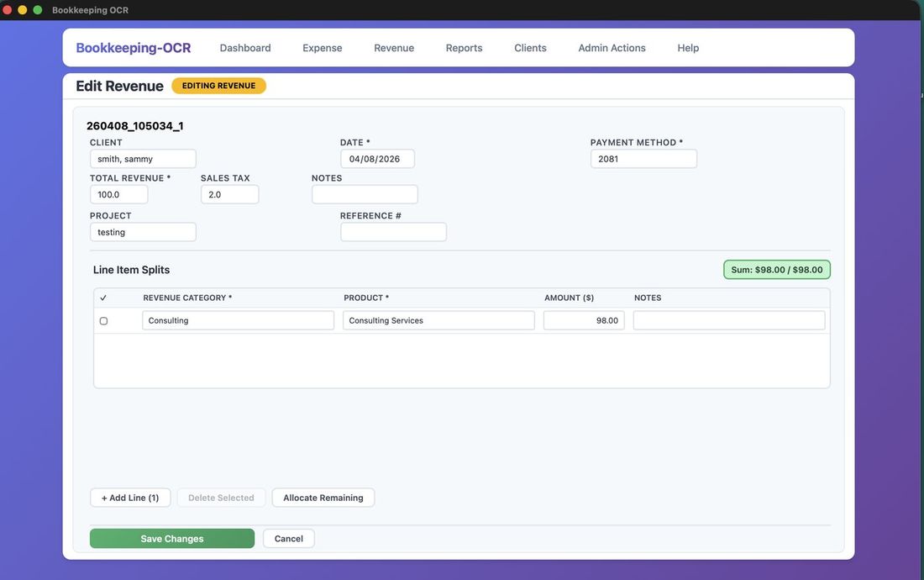Select the Client field containing smith, sammy
The height and width of the screenshot is (580, 924).
[x=143, y=158]
